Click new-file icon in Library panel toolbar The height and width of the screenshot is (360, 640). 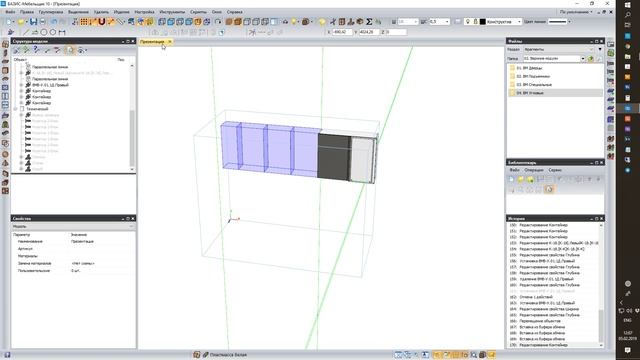coord(511,179)
